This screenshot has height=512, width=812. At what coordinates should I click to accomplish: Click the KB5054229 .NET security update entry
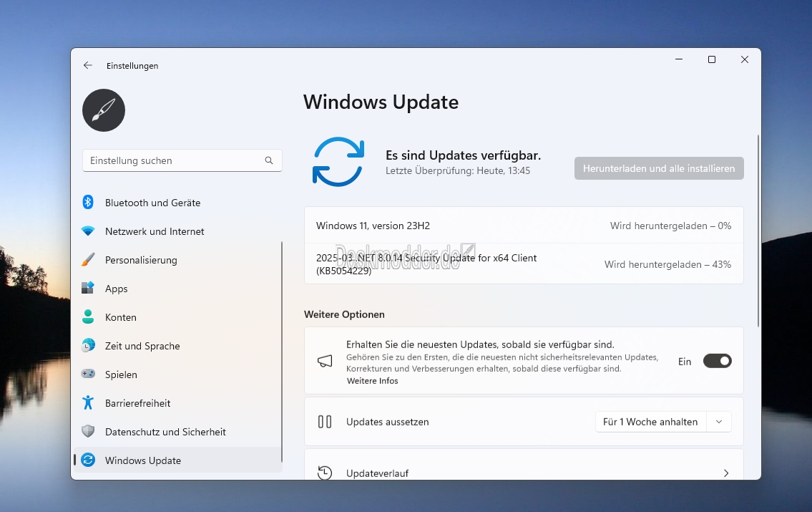pos(524,264)
